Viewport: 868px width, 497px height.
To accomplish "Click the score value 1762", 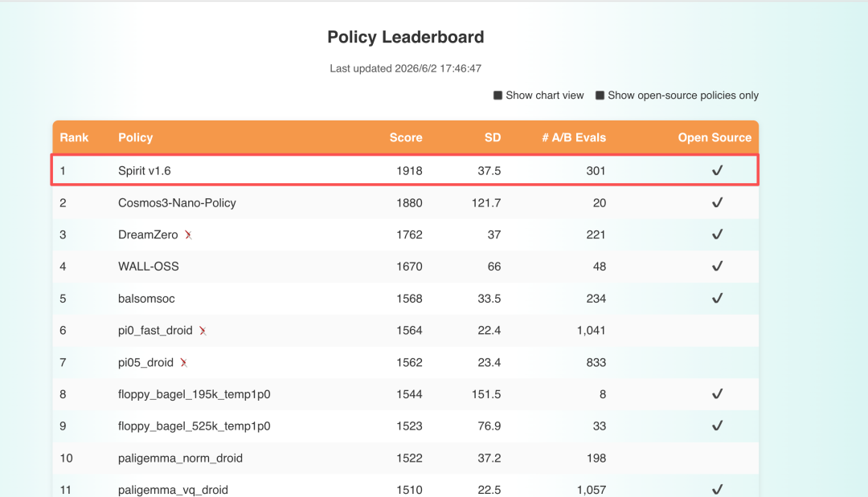I will tap(409, 235).
